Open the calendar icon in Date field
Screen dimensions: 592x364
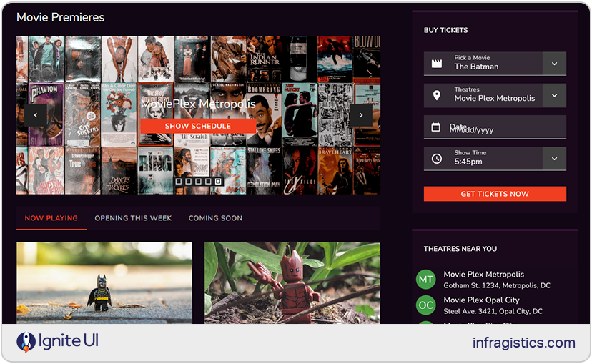[x=436, y=127]
